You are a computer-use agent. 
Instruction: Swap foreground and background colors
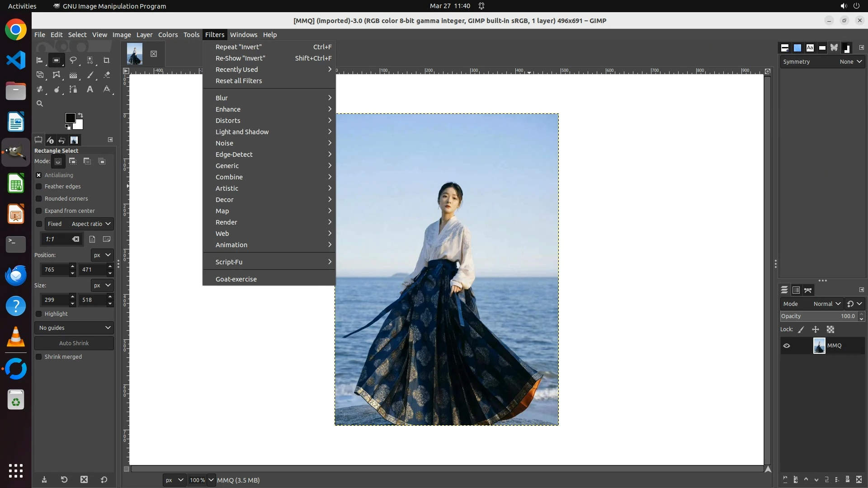pos(80,115)
